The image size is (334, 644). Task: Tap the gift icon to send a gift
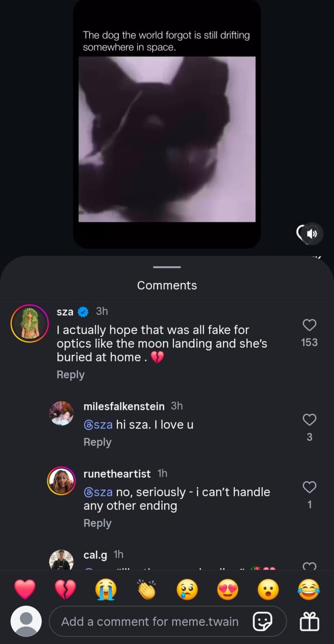point(309,621)
